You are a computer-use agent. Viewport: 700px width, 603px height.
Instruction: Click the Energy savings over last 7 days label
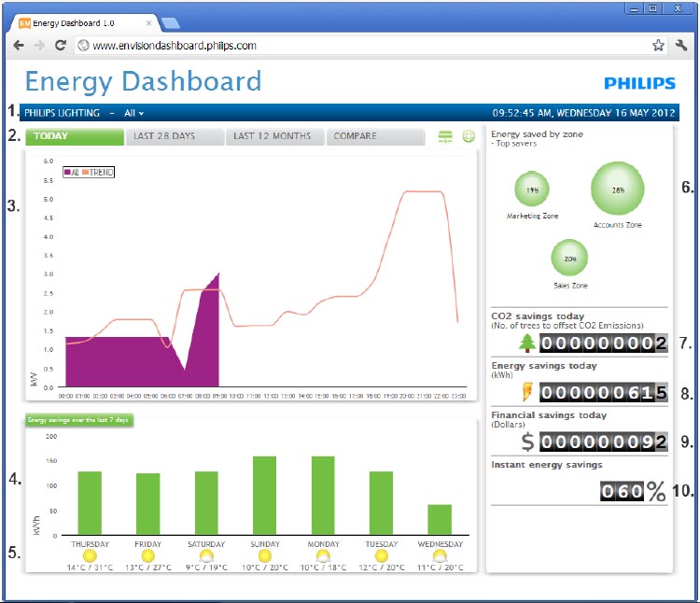(79, 420)
